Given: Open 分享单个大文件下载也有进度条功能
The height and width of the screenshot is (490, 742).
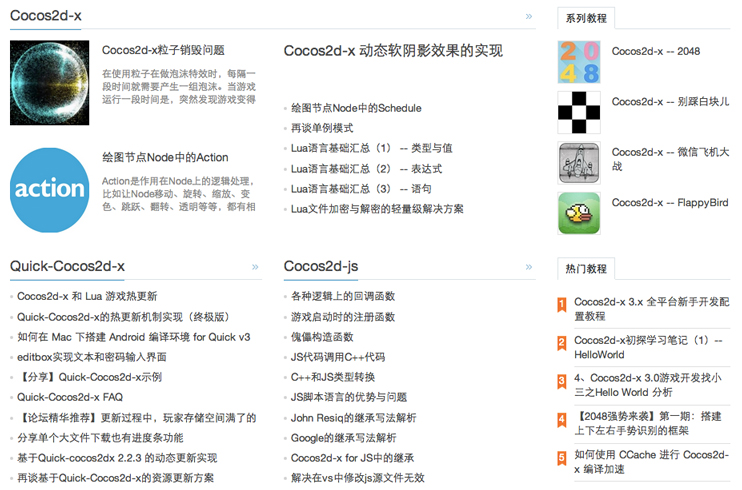Looking at the screenshot, I should coord(100,438).
